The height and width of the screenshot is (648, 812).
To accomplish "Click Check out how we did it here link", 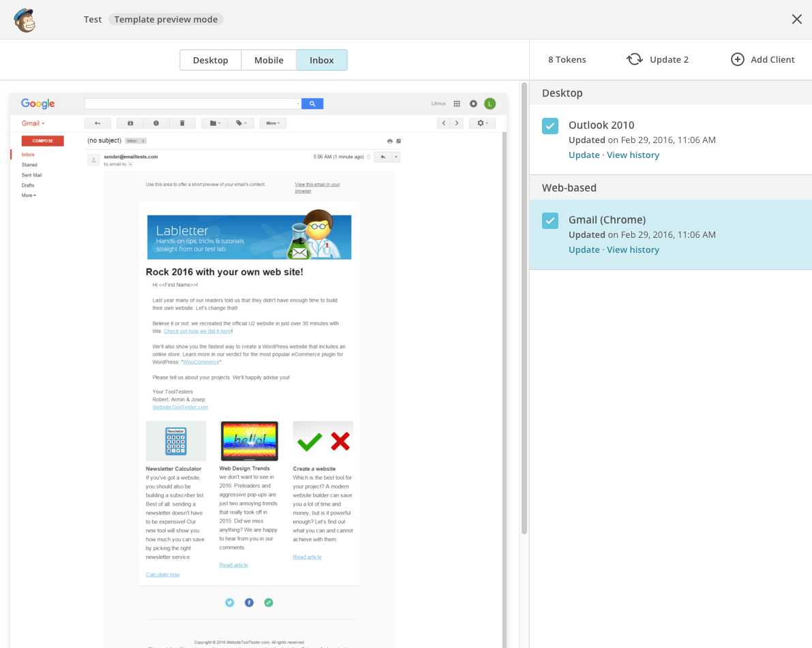I will coord(197,331).
